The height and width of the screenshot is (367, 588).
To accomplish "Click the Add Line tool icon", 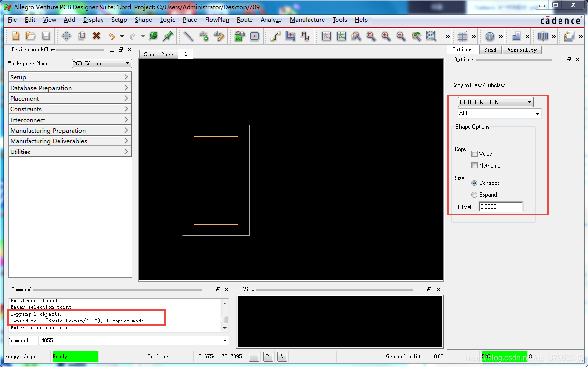I will (x=189, y=36).
